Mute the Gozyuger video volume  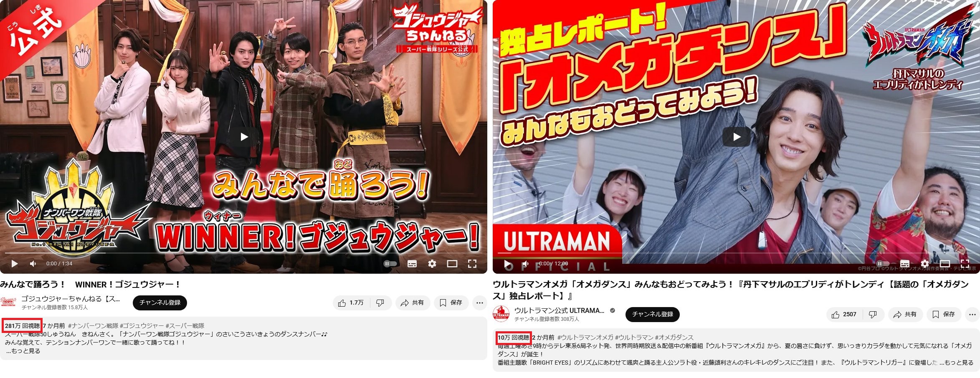pos(33,264)
